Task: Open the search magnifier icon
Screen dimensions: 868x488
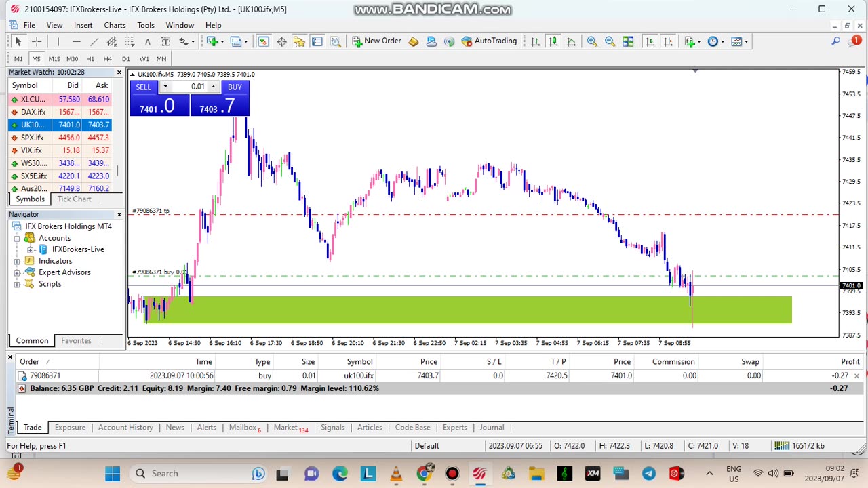Action: [835, 41]
